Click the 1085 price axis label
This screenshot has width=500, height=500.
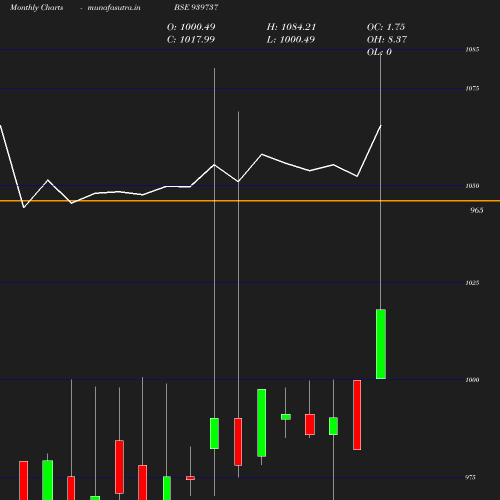pos(472,50)
